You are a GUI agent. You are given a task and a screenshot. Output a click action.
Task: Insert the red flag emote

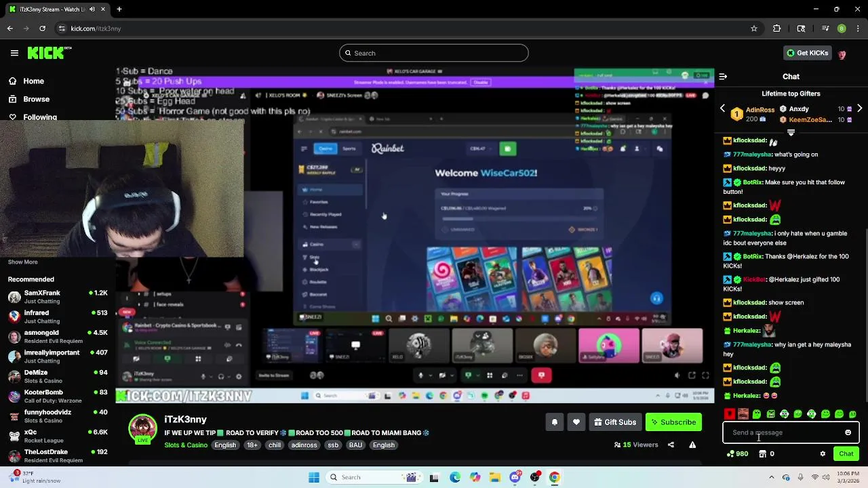(730, 414)
